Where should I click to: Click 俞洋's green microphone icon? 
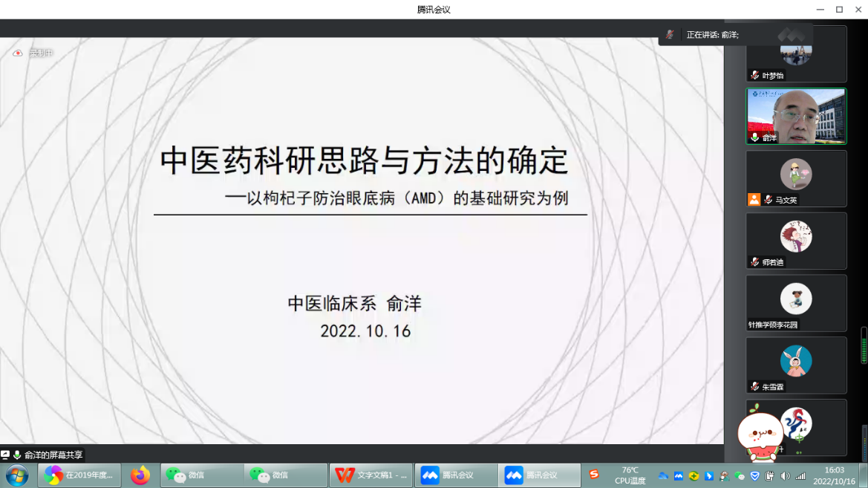coord(754,137)
